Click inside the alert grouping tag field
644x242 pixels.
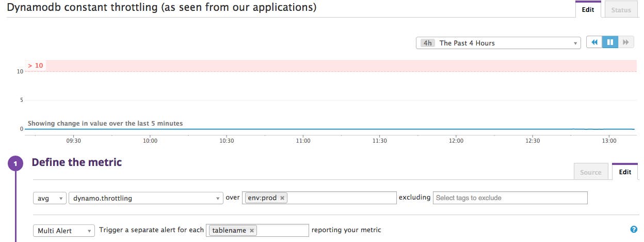(x=283, y=231)
